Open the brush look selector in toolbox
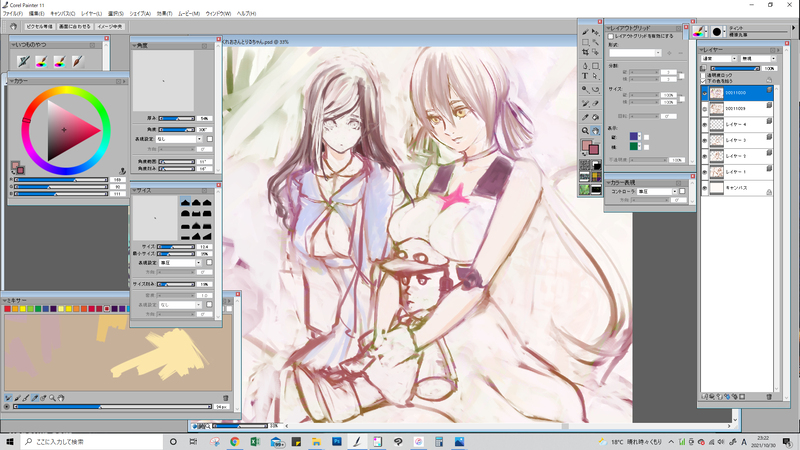This screenshot has height=450, width=800. [x=585, y=190]
